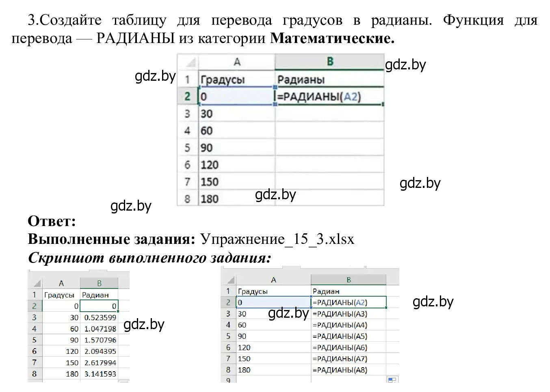550x392 pixels.
Task: Click the 'Радианы' header cell in the example table
Action: (329, 79)
